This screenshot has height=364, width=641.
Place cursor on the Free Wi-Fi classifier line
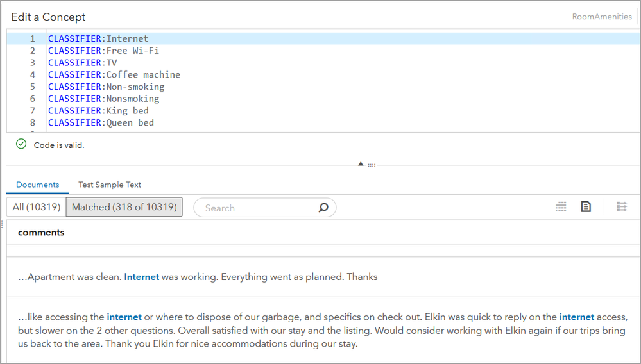click(103, 51)
